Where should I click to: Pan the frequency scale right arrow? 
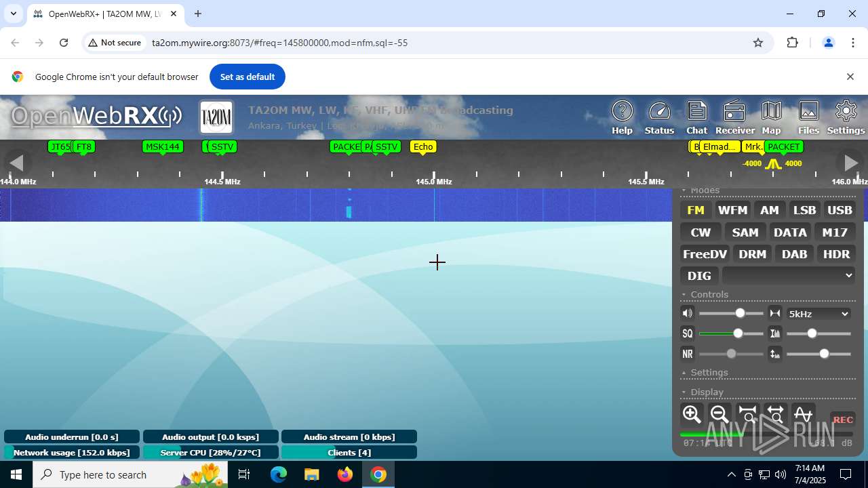tap(850, 163)
